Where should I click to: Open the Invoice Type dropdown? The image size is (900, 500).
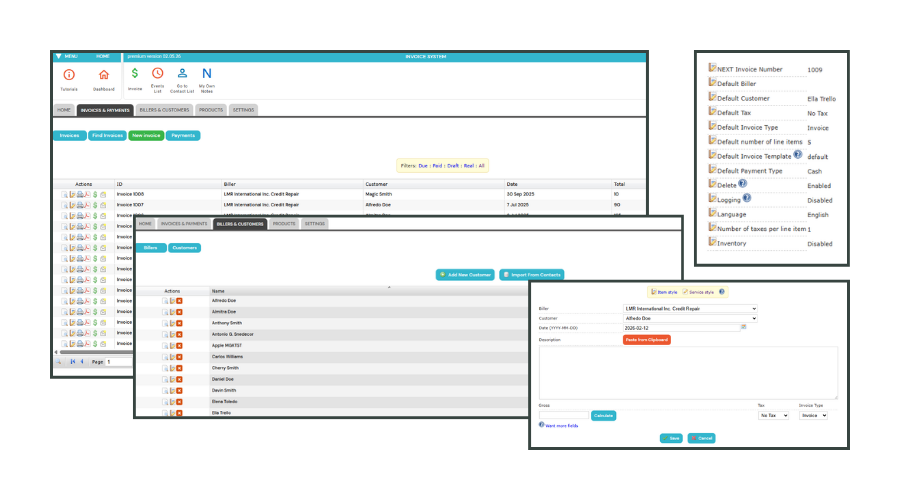(813, 416)
